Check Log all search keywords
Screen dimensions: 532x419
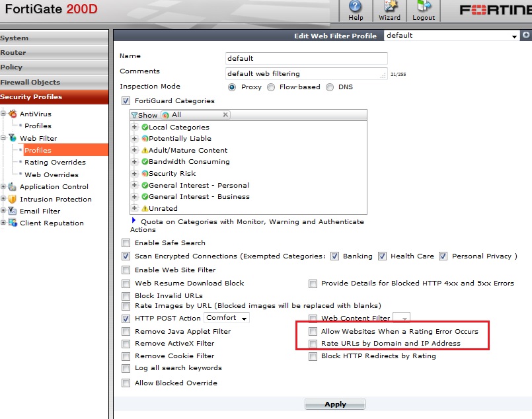(x=126, y=368)
